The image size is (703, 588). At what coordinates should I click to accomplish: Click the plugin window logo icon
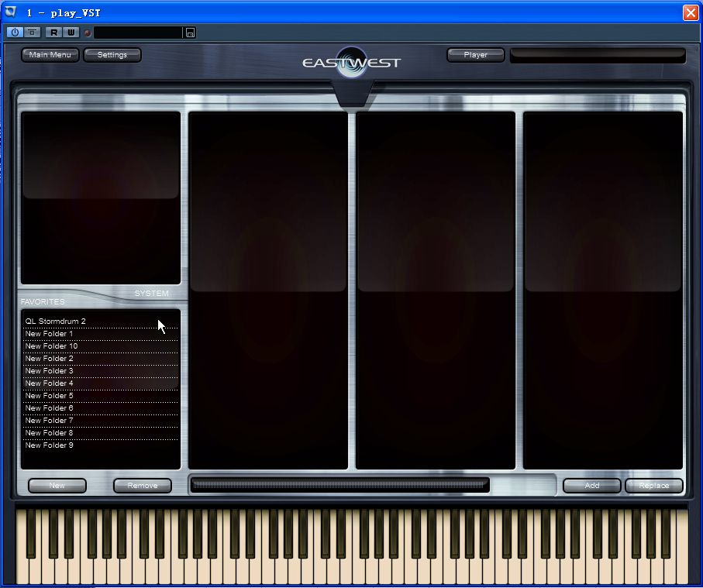click(x=10, y=12)
